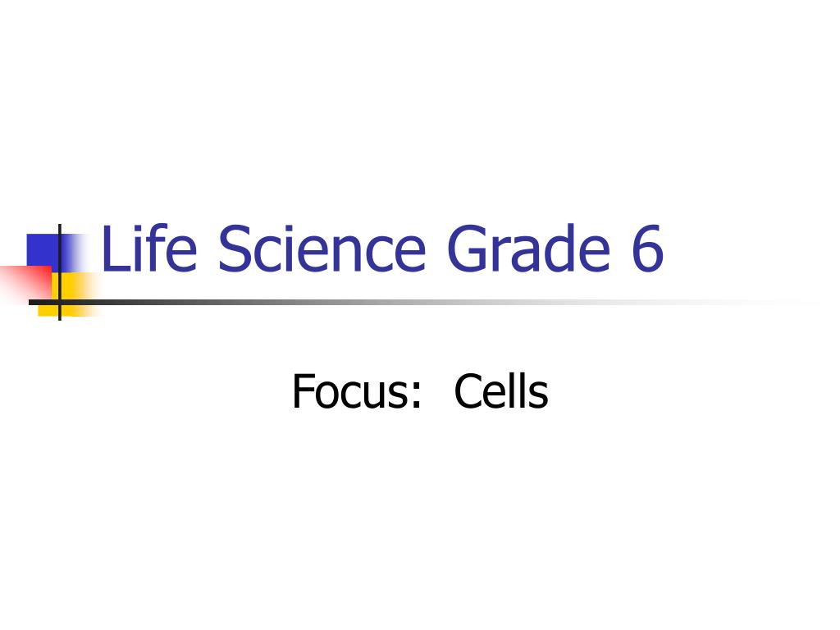
Task: Select the word "Cells" in subtitle
Action: click(501, 391)
